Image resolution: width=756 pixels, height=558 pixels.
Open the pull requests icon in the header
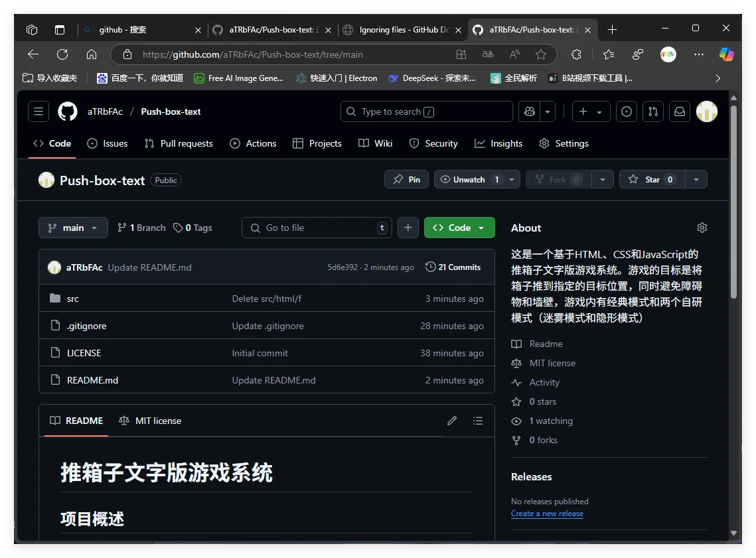[652, 111]
